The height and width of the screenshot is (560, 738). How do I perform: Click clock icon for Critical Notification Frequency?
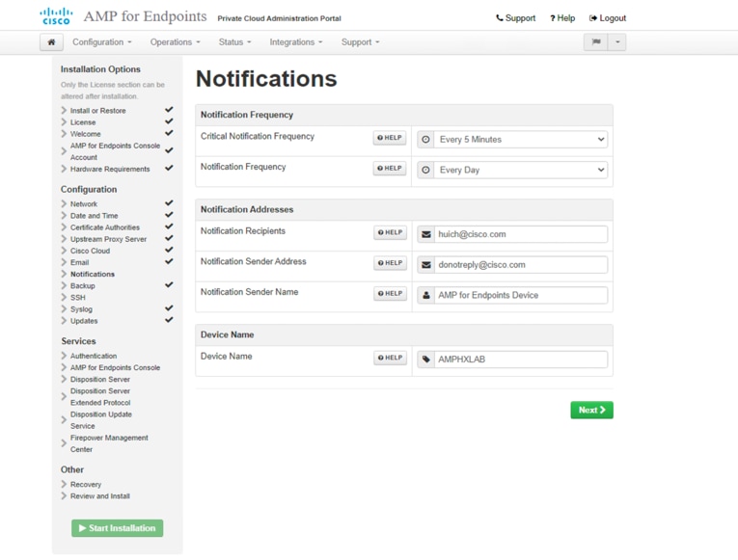click(x=425, y=140)
